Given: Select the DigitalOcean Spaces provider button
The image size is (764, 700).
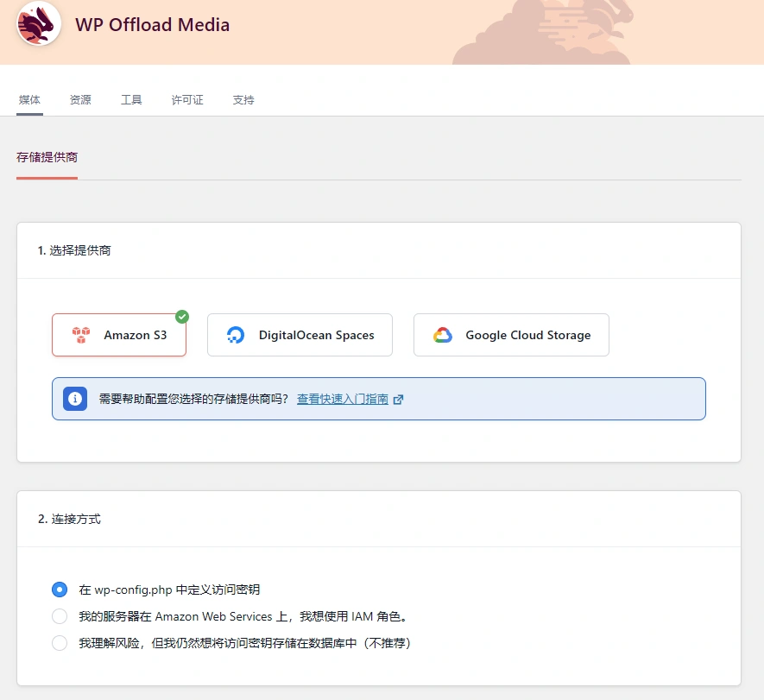Looking at the screenshot, I should [300, 334].
